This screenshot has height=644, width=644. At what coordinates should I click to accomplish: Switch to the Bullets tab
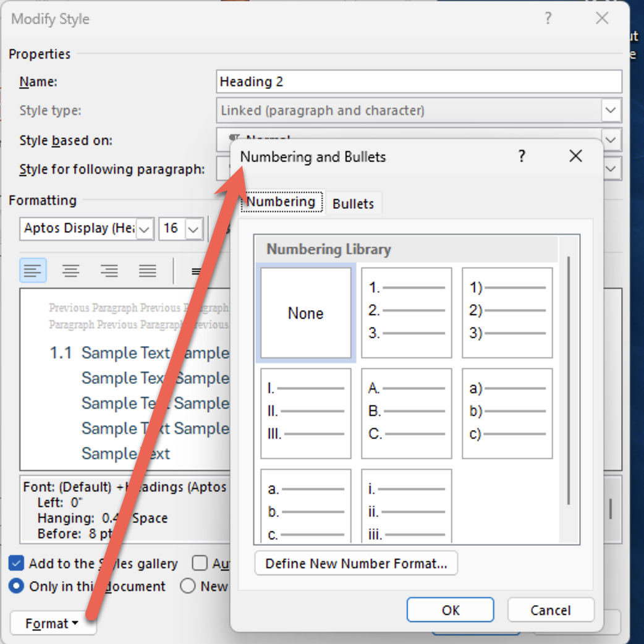pyautogui.click(x=353, y=203)
